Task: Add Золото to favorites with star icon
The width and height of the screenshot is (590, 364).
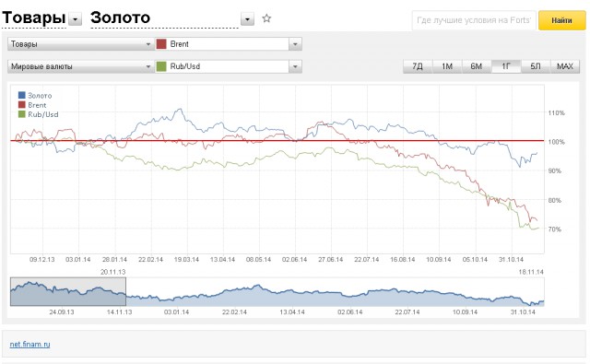Action: [x=266, y=18]
